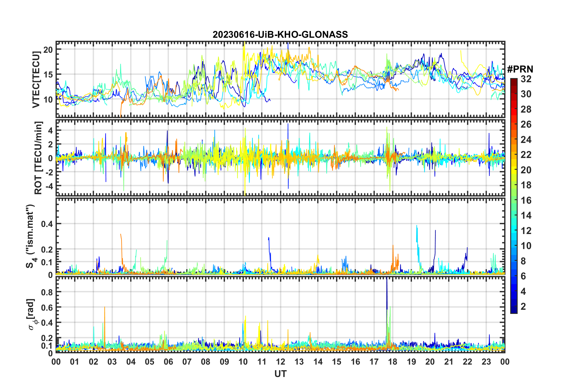The height and width of the screenshot is (392, 561).
Task: Click the PRN colorbar gradient strip
Action: [x=514, y=196]
